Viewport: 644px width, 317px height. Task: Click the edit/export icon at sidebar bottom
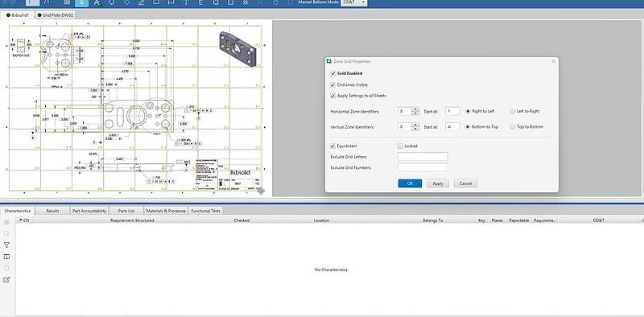[x=6, y=280]
